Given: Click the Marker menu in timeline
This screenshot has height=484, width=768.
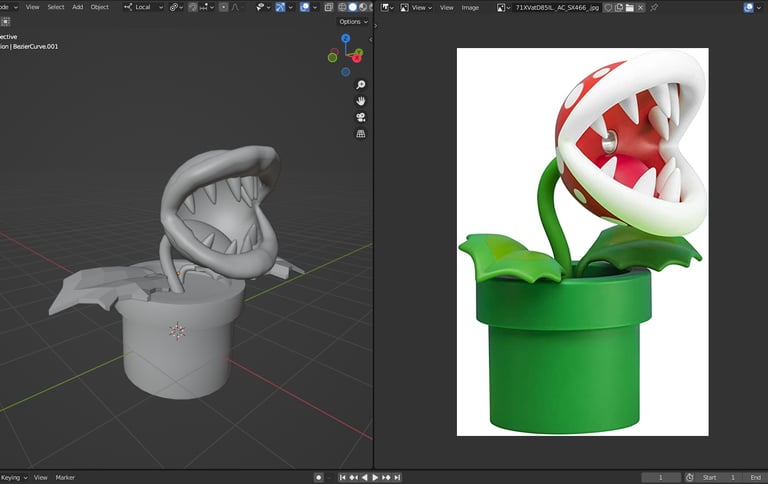Looking at the screenshot, I should pos(65,477).
